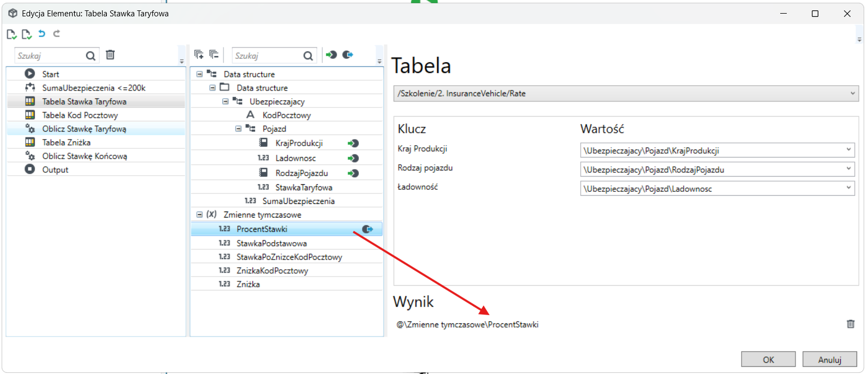Collapse the Pojazd tree node
868x374 pixels.
(x=238, y=129)
